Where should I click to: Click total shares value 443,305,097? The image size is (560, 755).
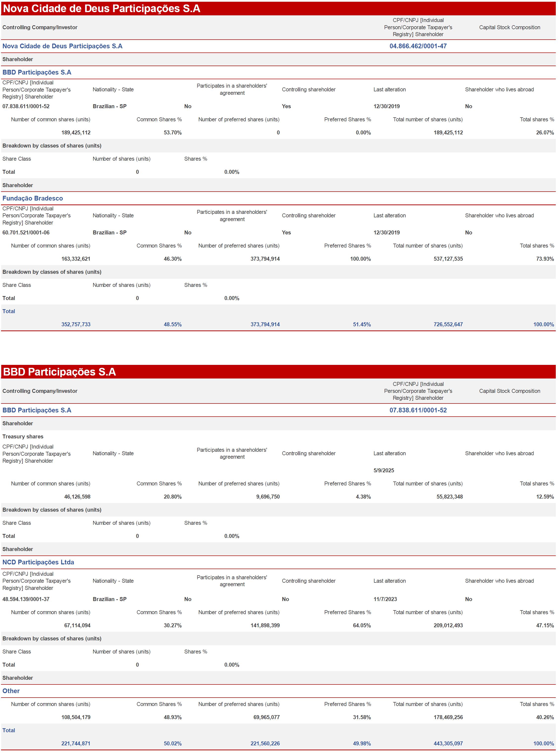click(x=448, y=743)
